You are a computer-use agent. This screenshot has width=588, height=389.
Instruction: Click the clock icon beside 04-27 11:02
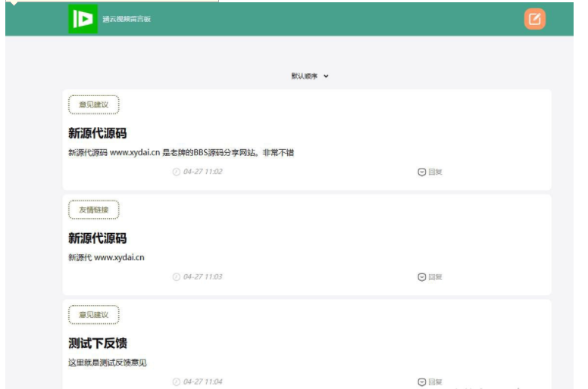[x=177, y=172]
